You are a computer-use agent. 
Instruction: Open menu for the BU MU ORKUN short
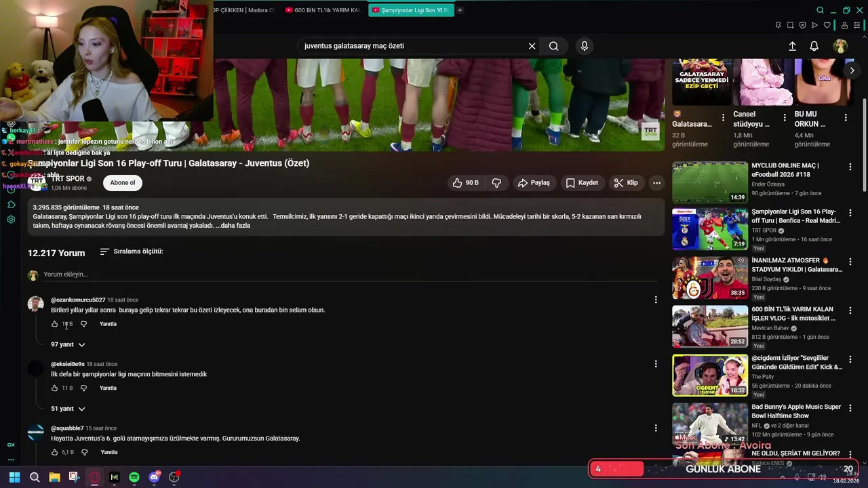[x=846, y=117]
